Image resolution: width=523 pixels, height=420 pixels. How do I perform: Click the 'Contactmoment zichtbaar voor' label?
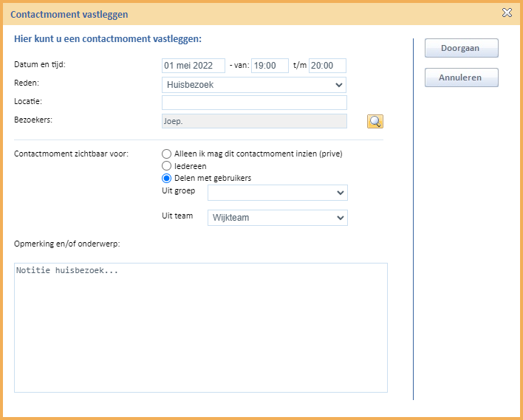click(71, 154)
